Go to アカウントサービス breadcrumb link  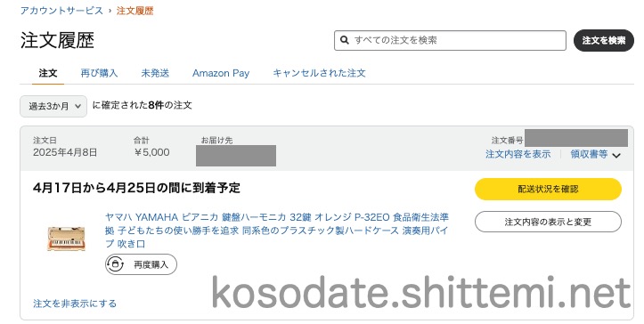pyautogui.click(x=61, y=11)
